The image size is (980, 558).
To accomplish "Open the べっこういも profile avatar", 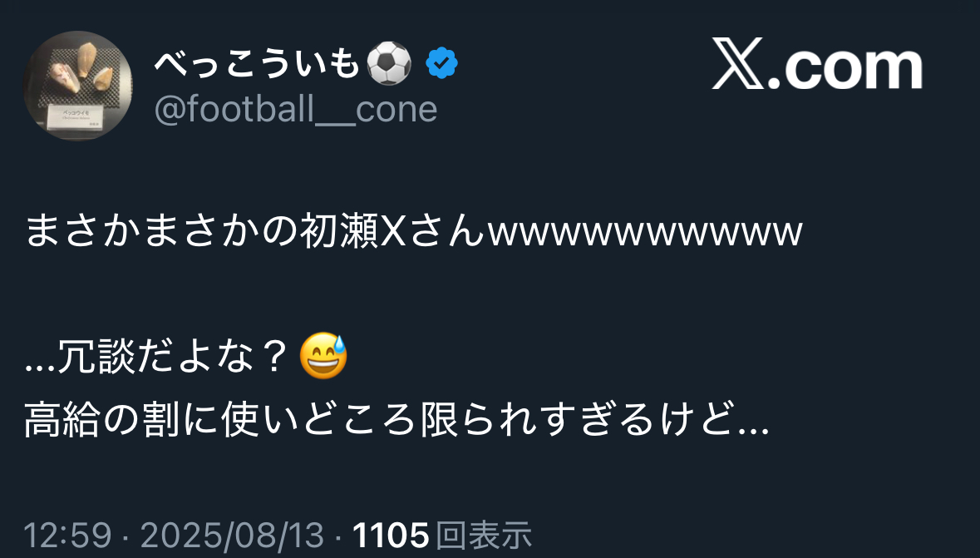I will (77, 86).
